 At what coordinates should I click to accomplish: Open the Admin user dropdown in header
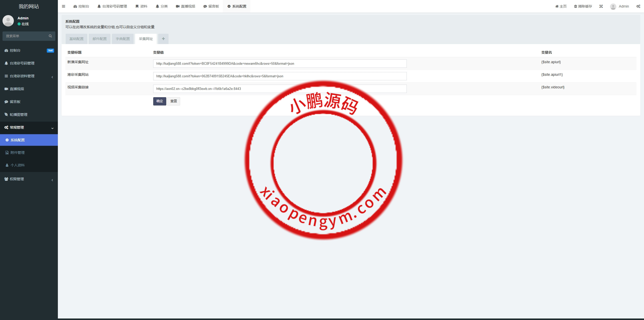coord(620,6)
